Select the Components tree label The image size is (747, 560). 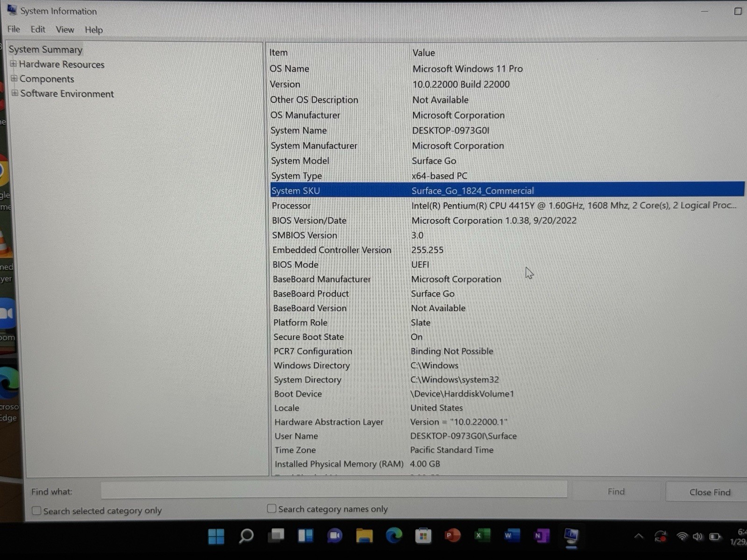tap(47, 79)
